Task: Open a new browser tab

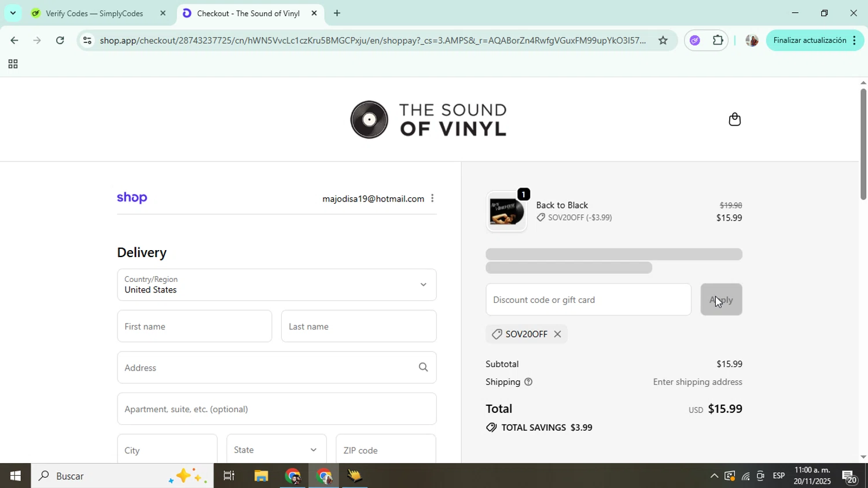Action: (337, 13)
